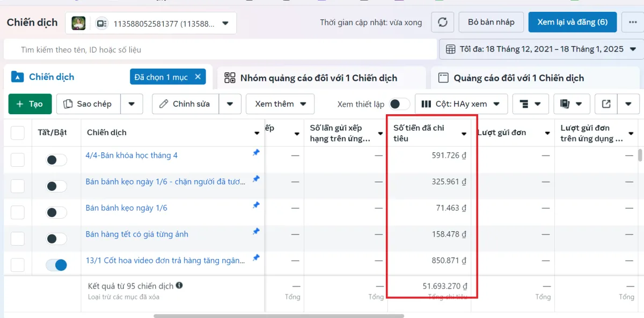
Task: Expand the Chỉnh sửa arrow dropdown
Action: (x=230, y=104)
